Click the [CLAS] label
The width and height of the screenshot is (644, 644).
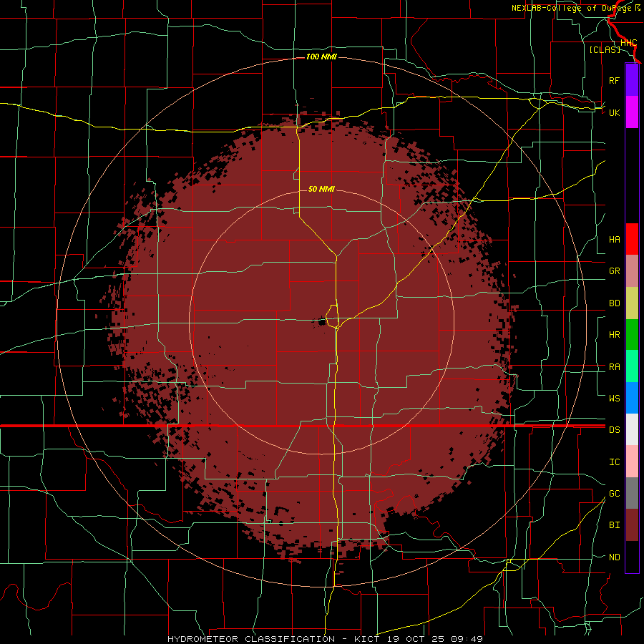pyautogui.click(x=605, y=49)
